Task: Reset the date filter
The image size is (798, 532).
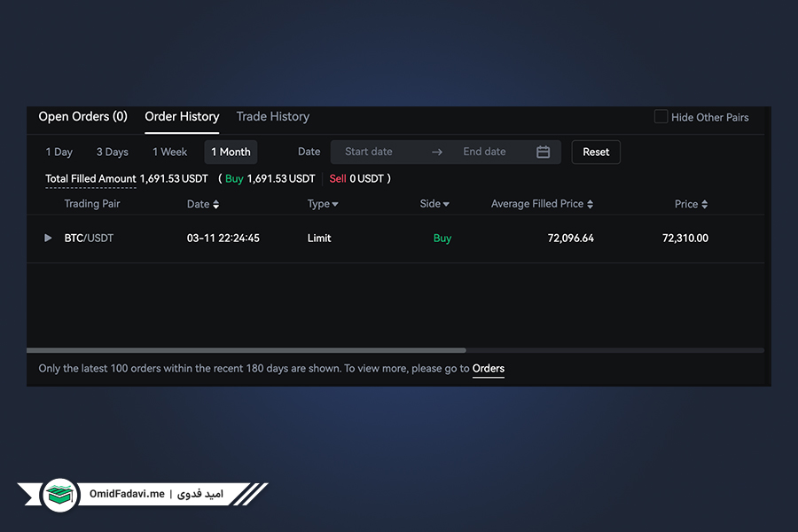Action: click(596, 152)
